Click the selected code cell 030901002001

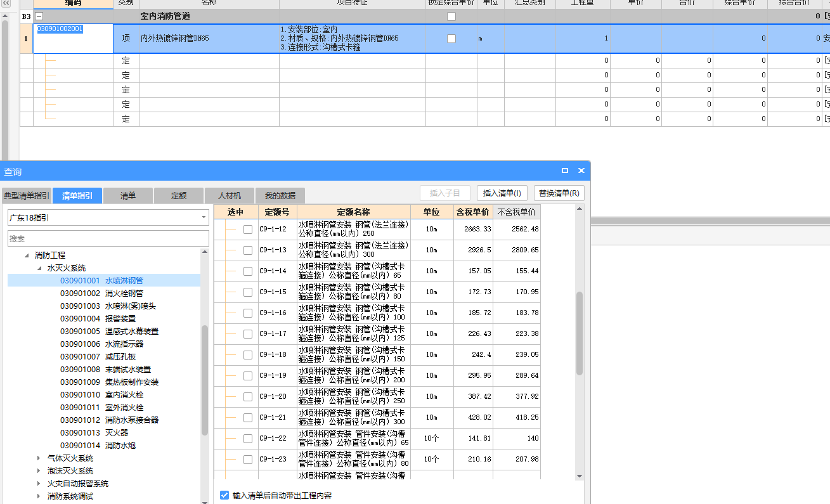[73, 39]
